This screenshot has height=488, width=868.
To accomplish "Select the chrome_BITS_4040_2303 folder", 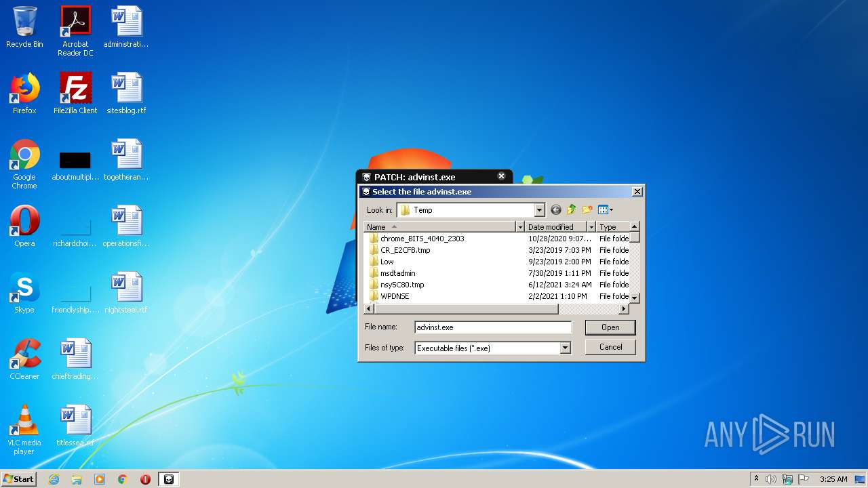I will point(416,239).
